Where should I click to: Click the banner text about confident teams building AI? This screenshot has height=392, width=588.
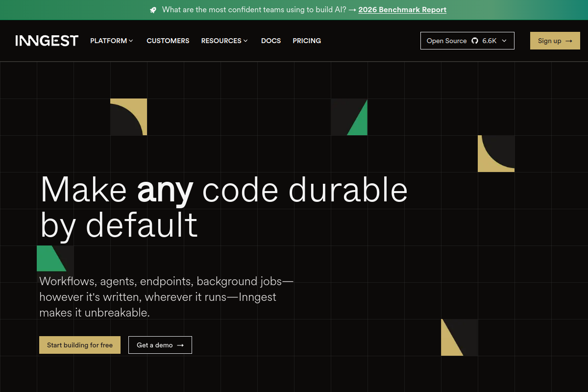click(254, 10)
